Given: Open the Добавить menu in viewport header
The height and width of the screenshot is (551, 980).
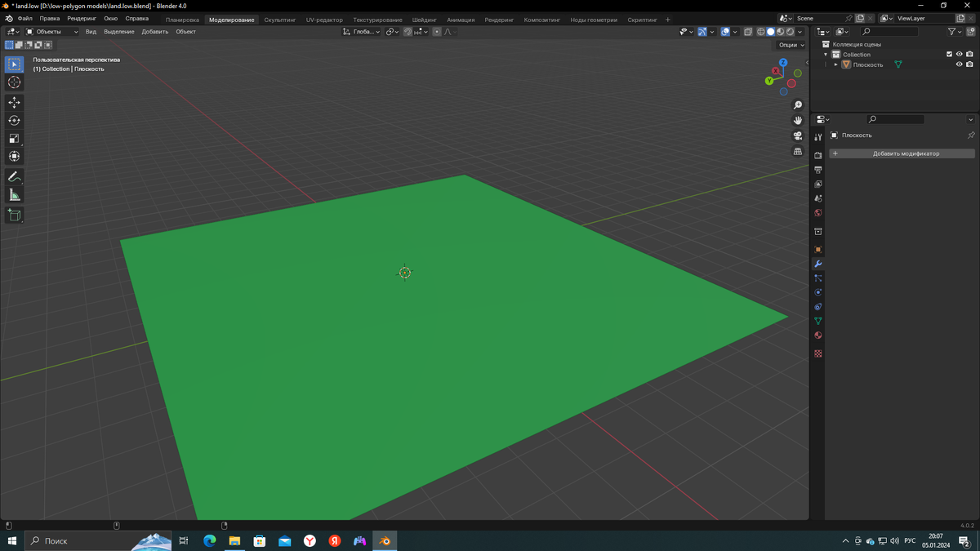Looking at the screenshot, I should click(155, 32).
